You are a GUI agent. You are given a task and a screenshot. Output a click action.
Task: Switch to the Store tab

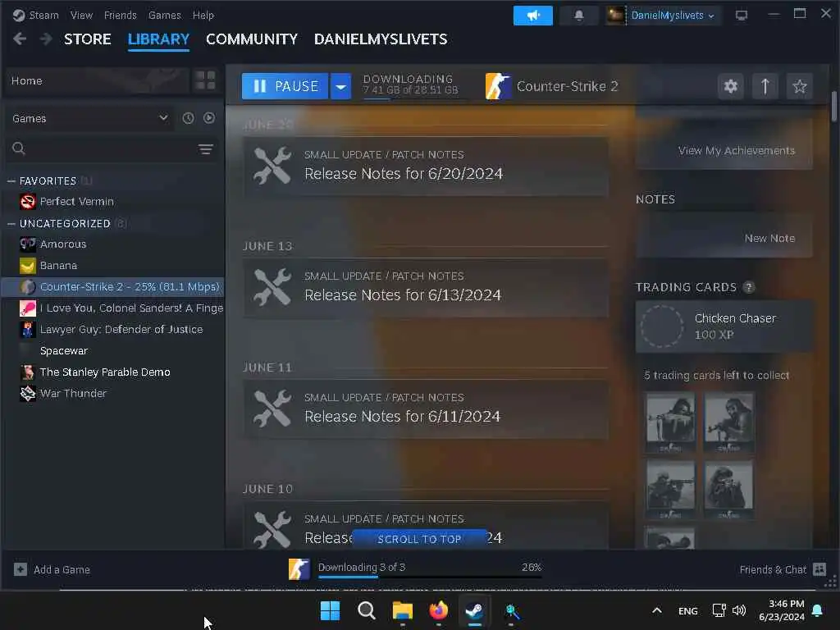[x=87, y=39]
